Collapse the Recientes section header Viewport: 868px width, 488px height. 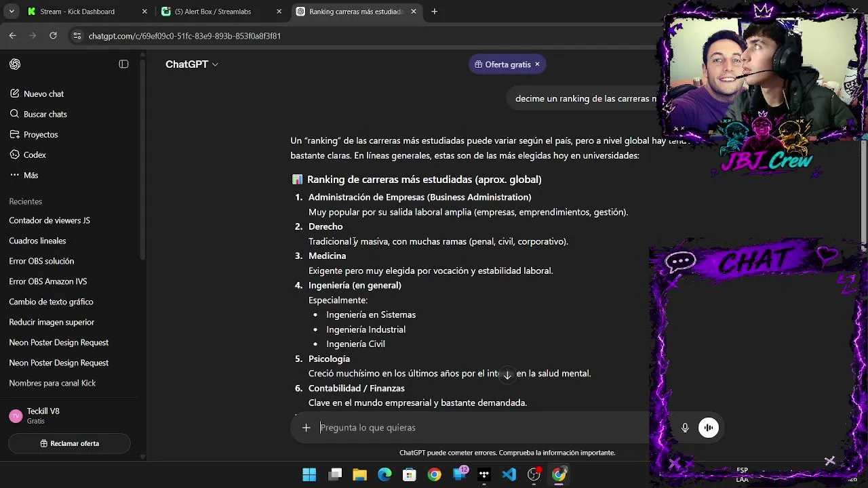(25, 201)
